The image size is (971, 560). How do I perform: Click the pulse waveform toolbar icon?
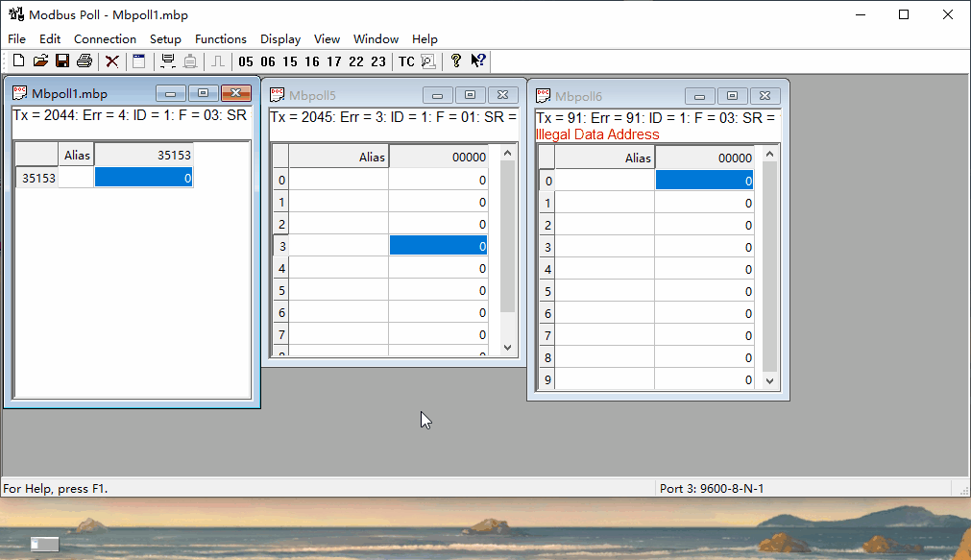(218, 61)
